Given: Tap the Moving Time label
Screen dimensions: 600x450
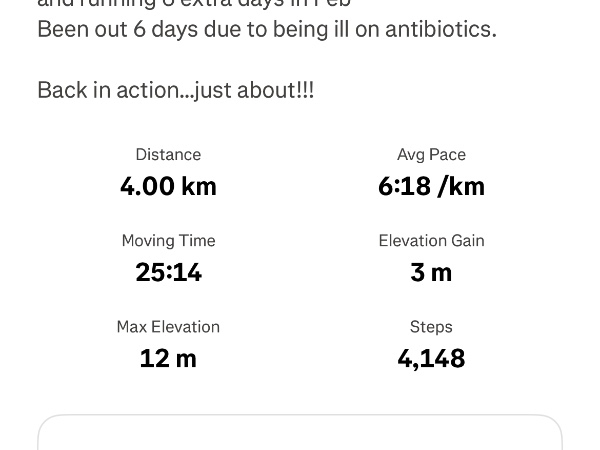Looking at the screenshot, I should [x=168, y=241].
